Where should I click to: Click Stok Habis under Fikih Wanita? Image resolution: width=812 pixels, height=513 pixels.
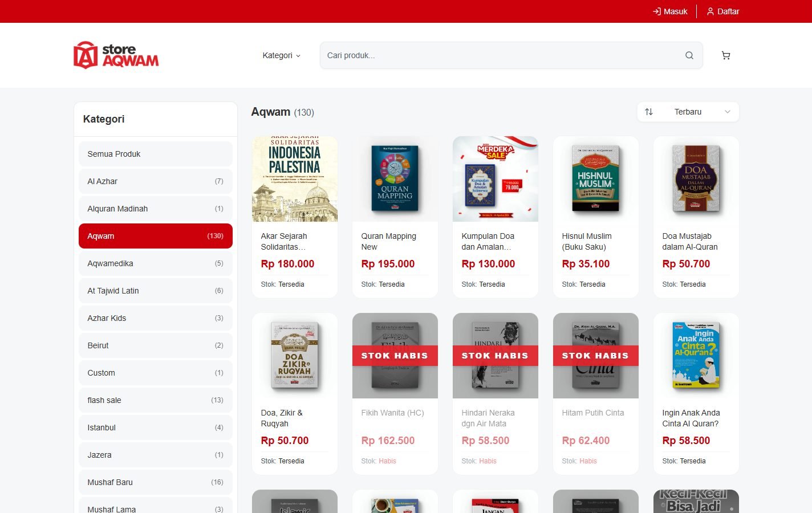(x=379, y=461)
